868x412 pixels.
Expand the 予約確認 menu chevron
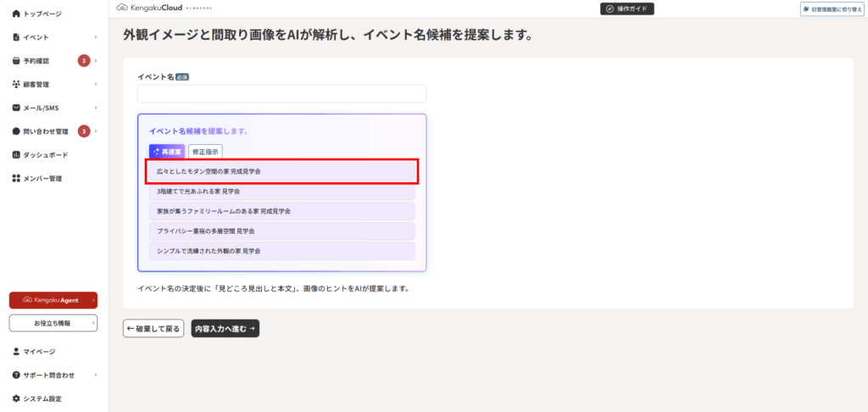(x=96, y=61)
